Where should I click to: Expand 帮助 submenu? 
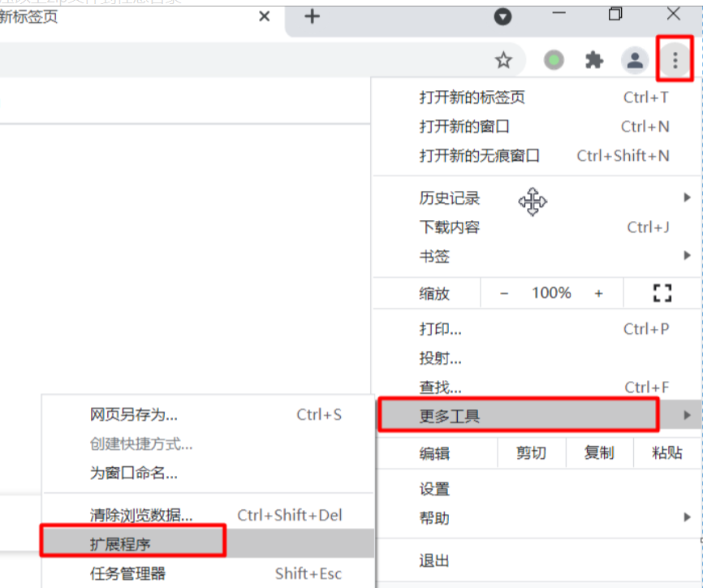click(537, 518)
